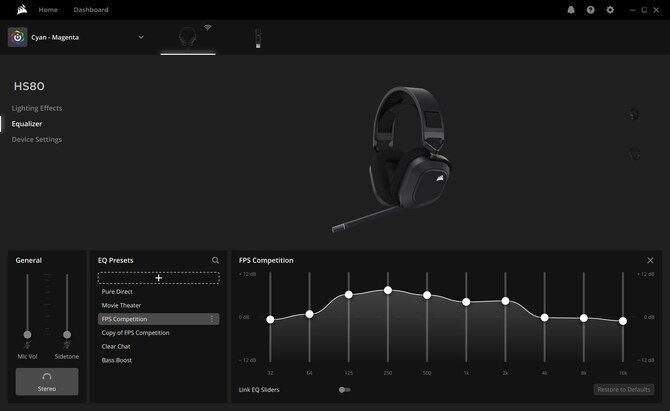Open Device Settings section
This screenshot has height=411, width=670.
[37, 139]
